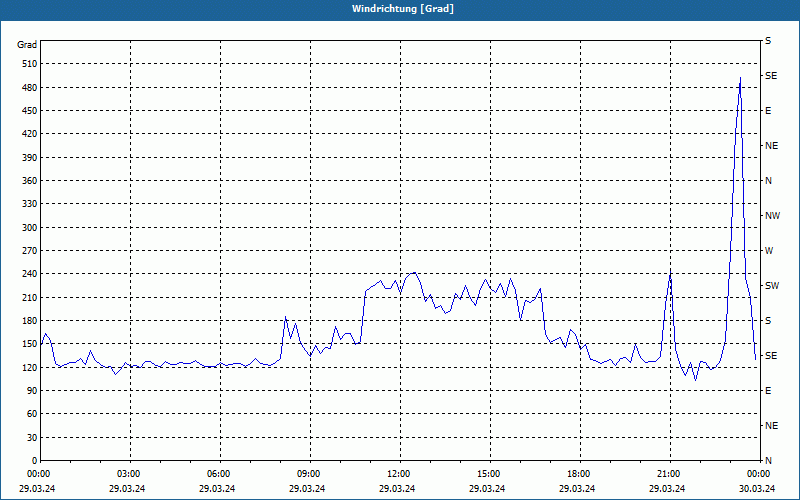
Task: Click the N compass label at 360 gridline
Action: click(768, 181)
